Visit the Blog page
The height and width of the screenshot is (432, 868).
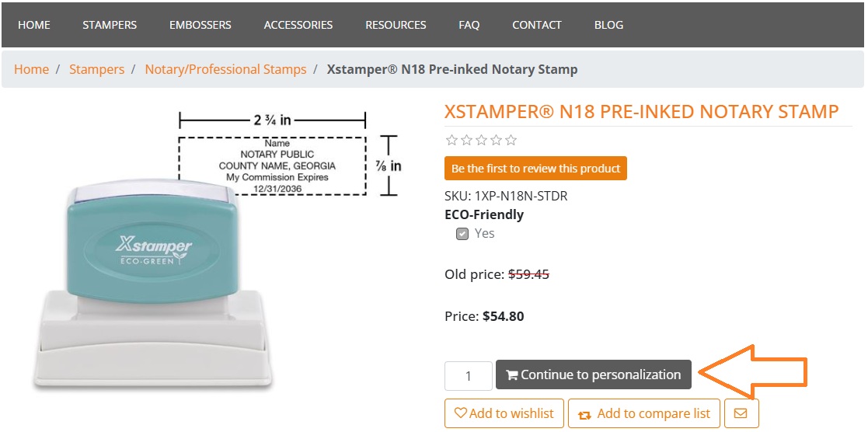click(608, 25)
